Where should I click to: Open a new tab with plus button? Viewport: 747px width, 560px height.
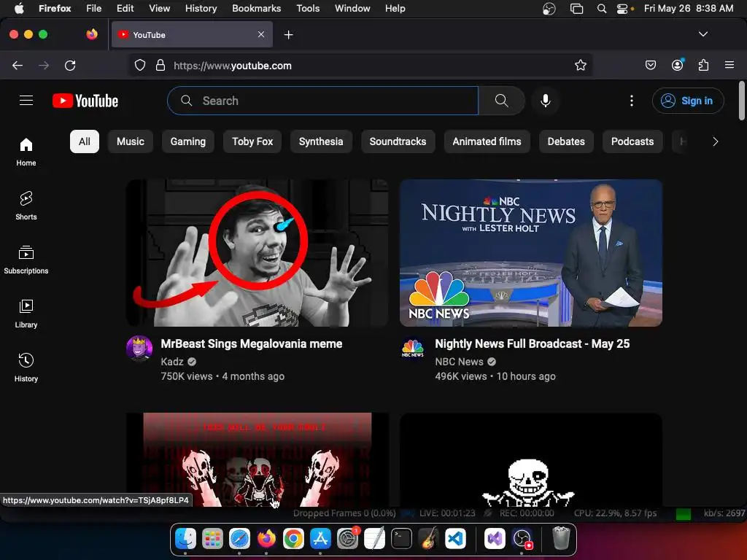(x=288, y=35)
